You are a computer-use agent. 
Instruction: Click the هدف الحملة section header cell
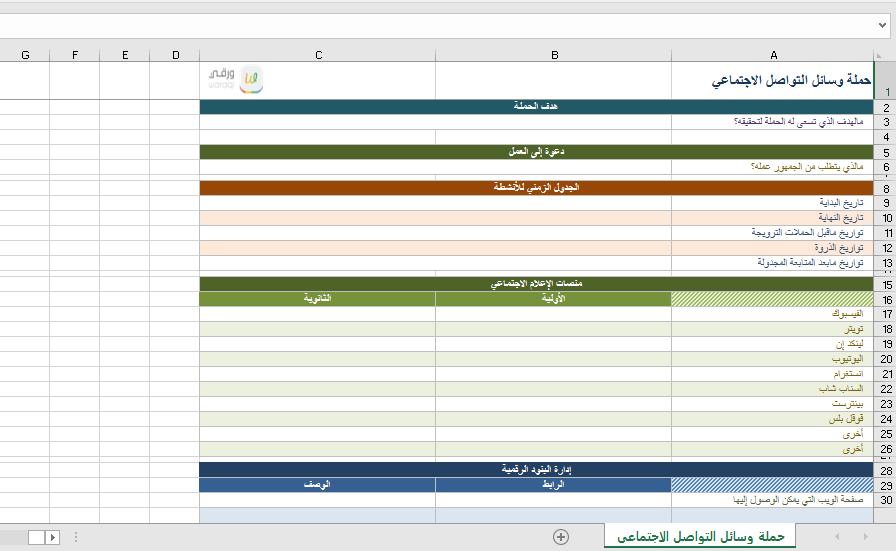click(x=535, y=107)
